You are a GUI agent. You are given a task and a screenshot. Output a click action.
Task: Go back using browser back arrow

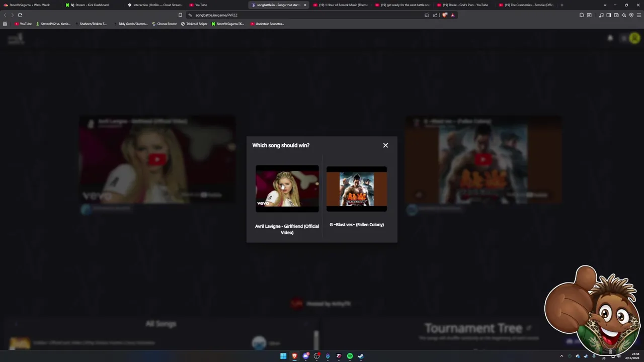[5, 15]
